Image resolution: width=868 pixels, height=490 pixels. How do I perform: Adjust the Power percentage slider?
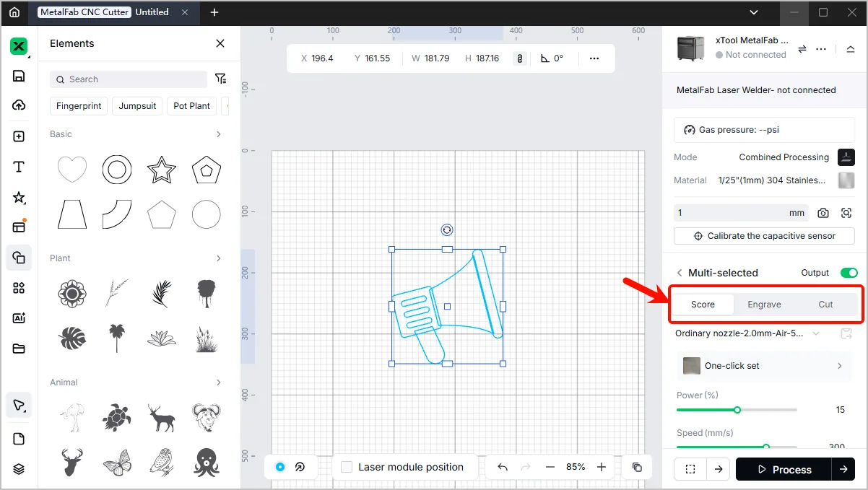coord(737,410)
